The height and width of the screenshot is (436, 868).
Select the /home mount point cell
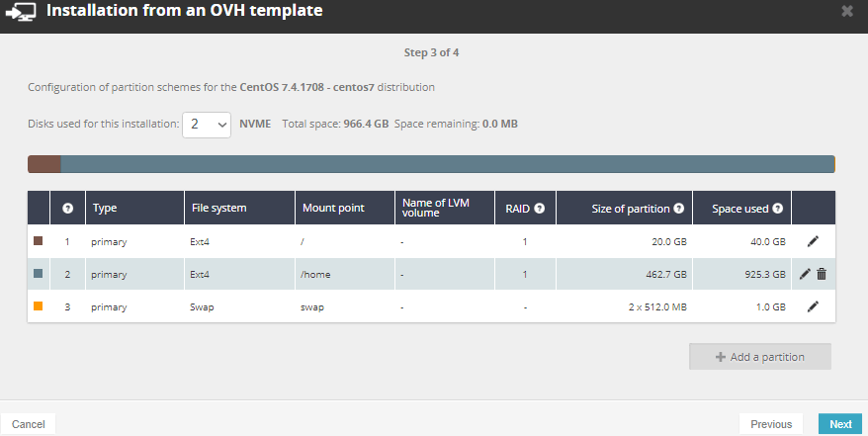pyautogui.click(x=345, y=274)
